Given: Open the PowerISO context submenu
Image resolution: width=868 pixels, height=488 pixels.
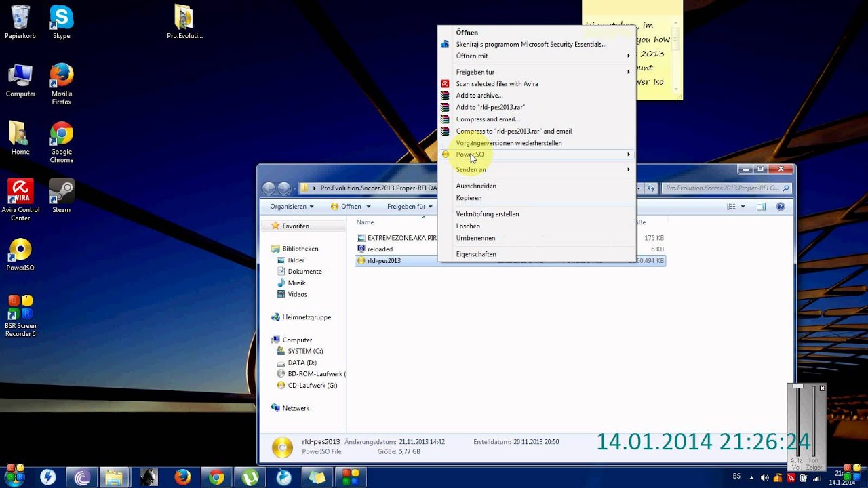Looking at the screenshot, I should tap(536, 155).
